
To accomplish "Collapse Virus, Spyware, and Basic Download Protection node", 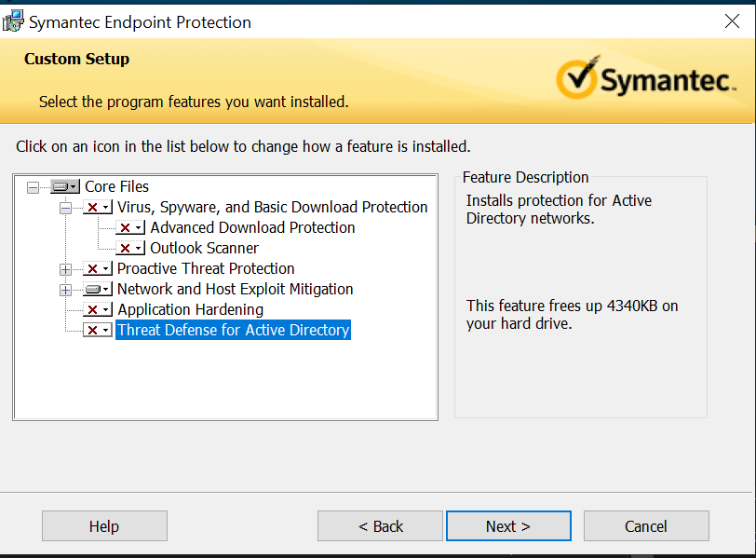I will pyautogui.click(x=65, y=208).
